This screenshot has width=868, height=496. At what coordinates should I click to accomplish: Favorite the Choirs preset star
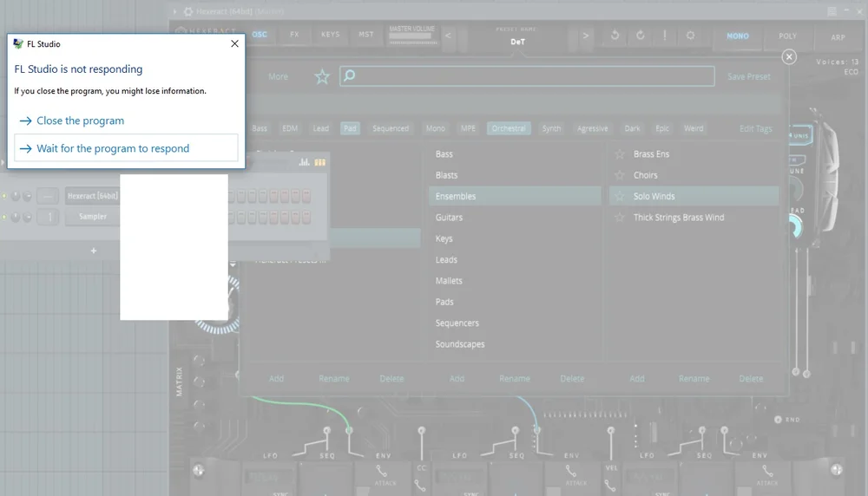[620, 175]
